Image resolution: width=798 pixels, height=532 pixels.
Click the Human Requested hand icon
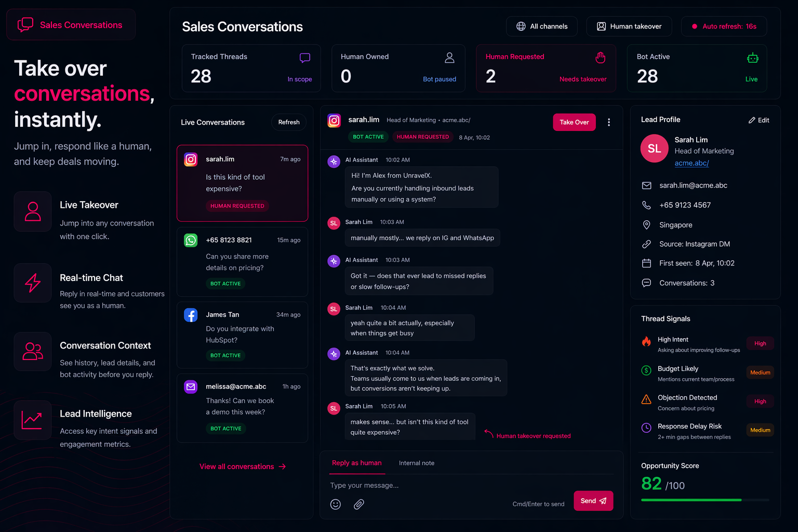point(601,57)
